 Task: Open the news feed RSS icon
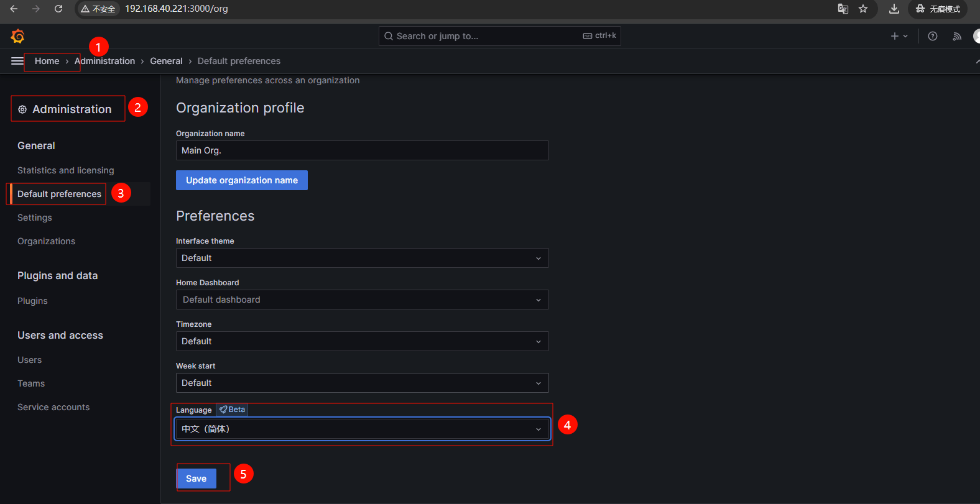[957, 36]
